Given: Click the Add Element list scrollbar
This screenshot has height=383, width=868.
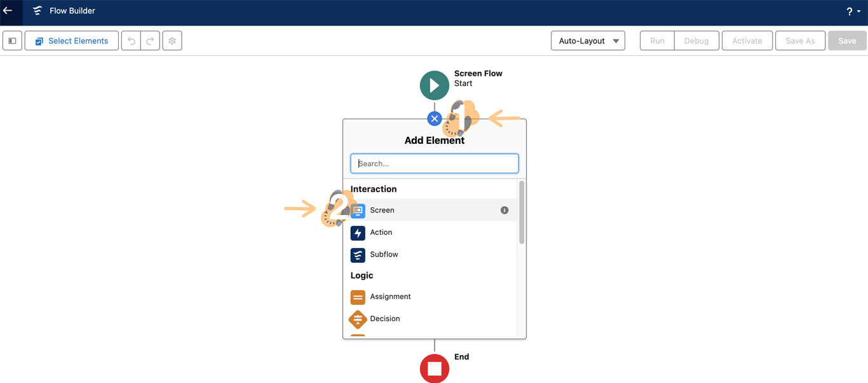Looking at the screenshot, I should [522, 213].
